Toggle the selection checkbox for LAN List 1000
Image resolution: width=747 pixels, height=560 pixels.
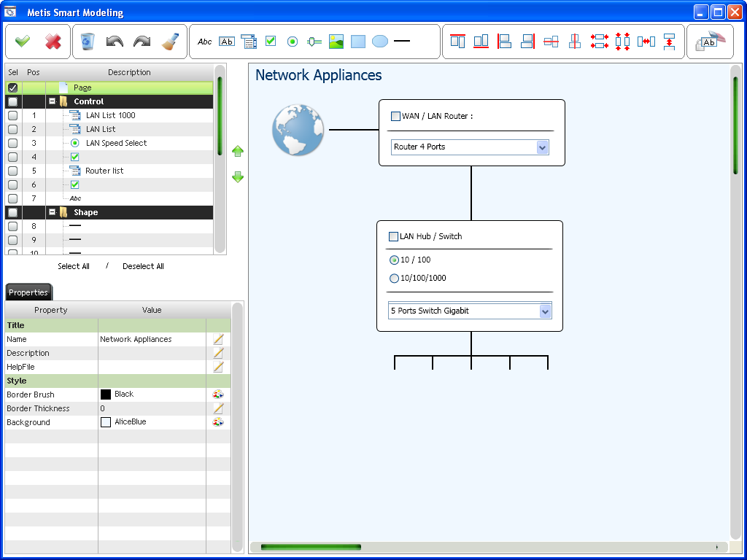tap(12, 115)
